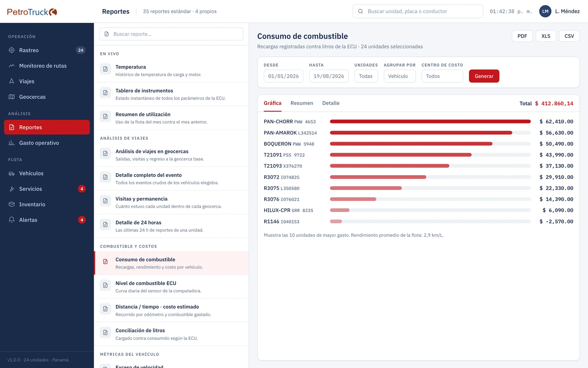
Task: Open the Hasta date field 19/08/2026
Action: click(329, 76)
